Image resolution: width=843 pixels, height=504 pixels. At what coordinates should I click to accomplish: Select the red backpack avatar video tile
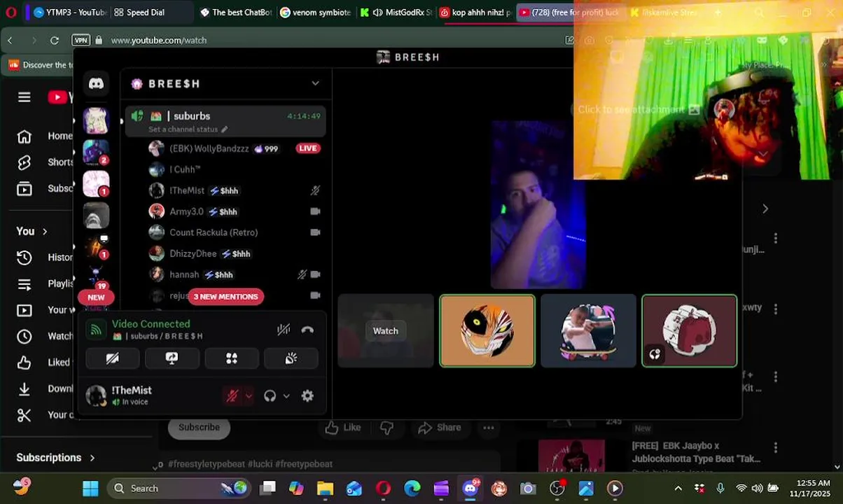pyautogui.click(x=690, y=331)
